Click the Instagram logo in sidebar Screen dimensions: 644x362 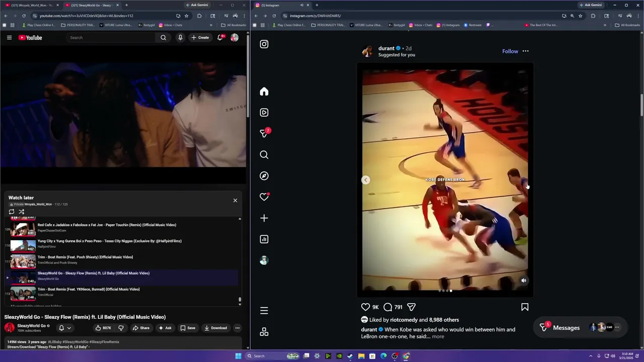click(x=264, y=44)
